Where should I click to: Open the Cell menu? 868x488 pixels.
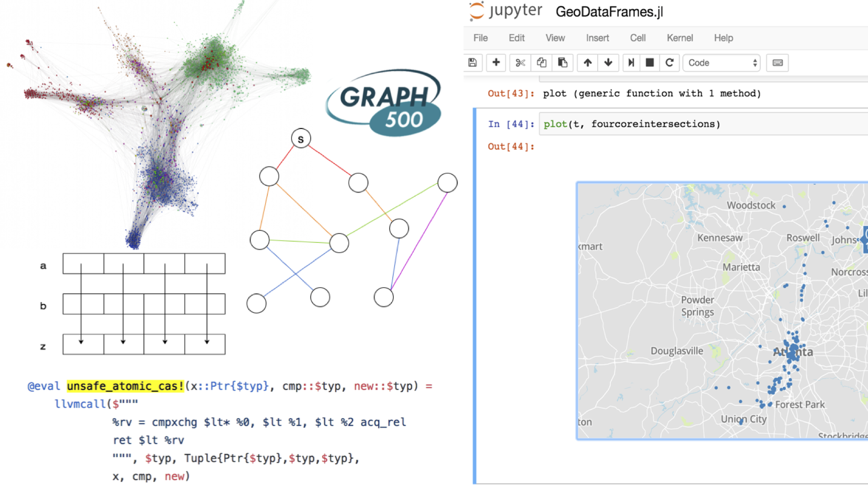click(x=638, y=38)
